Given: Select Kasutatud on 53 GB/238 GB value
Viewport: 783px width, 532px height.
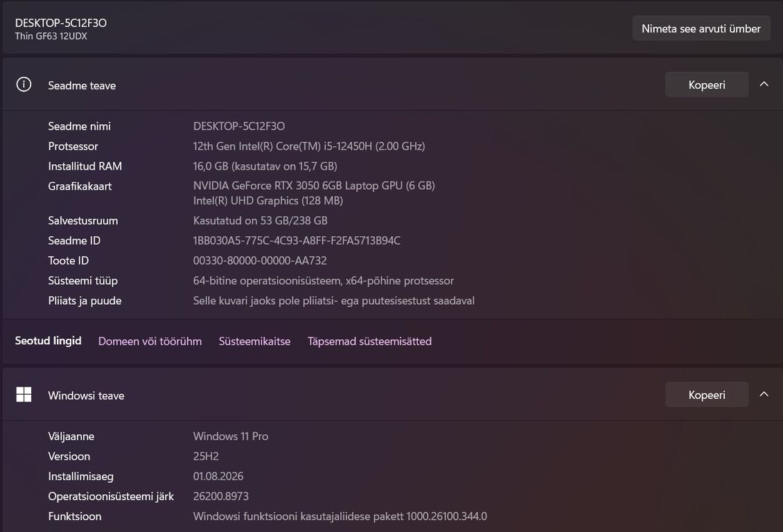Looking at the screenshot, I should [x=260, y=220].
